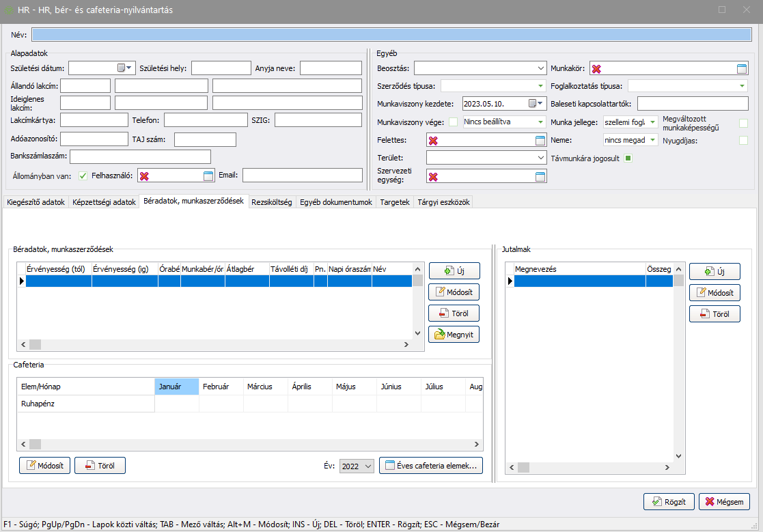Open the Tárgyi eszközök tab
Image resolution: width=763 pixels, height=532 pixels.
click(x=444, y=202)
